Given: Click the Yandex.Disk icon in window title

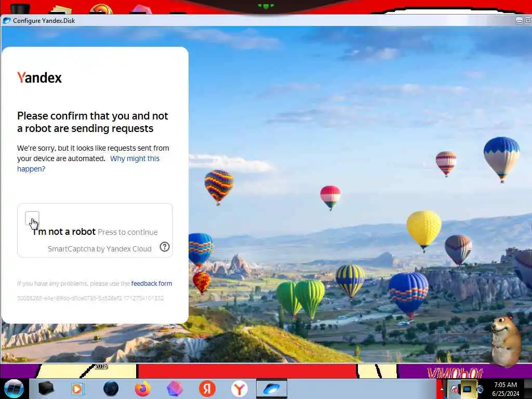Looking at the screenshot, I should point(6,21).
